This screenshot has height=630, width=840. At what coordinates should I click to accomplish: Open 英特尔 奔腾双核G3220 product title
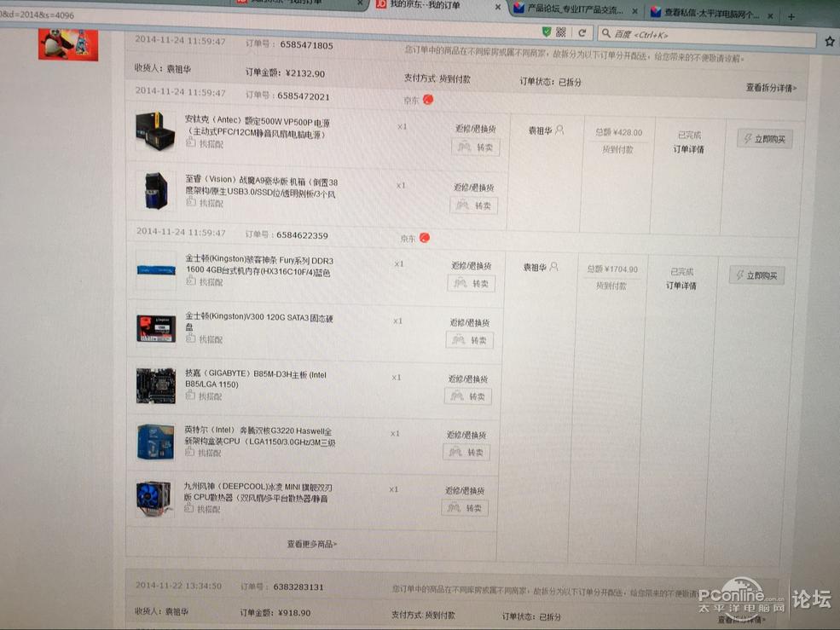(x=260, y=436)
